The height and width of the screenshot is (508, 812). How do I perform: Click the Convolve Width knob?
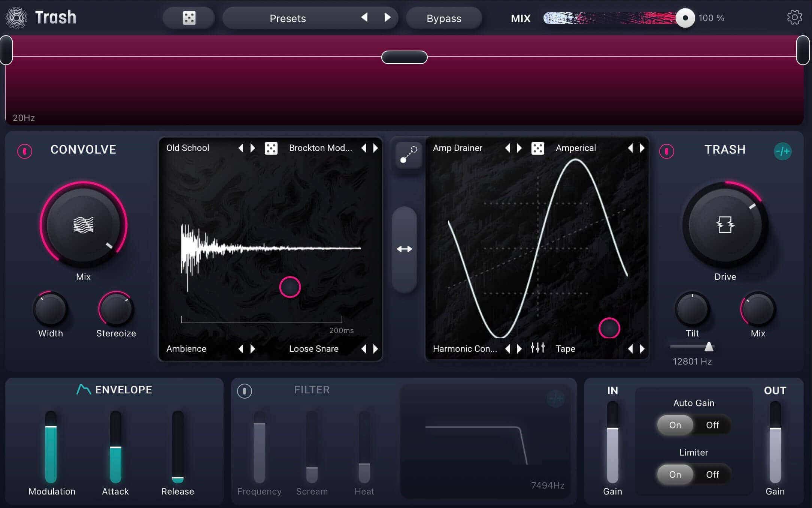(x=50, y=309)
